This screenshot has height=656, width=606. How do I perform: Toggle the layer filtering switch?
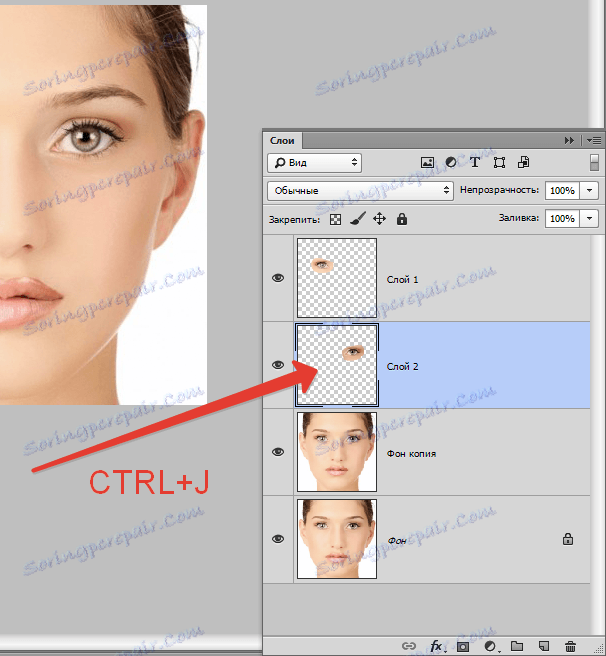tap(594, 162)
